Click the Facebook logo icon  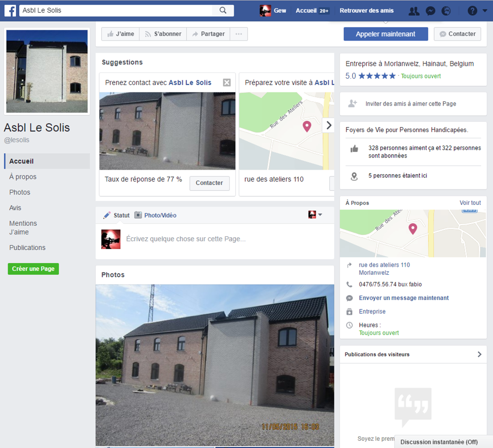[10, 11]
